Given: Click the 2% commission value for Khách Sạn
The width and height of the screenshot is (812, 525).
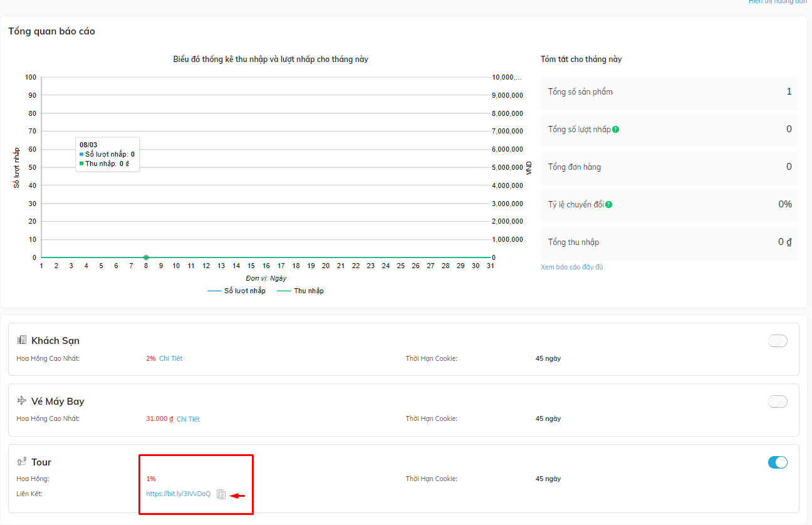Looking at the screenshot, I should tap(150, 358).
